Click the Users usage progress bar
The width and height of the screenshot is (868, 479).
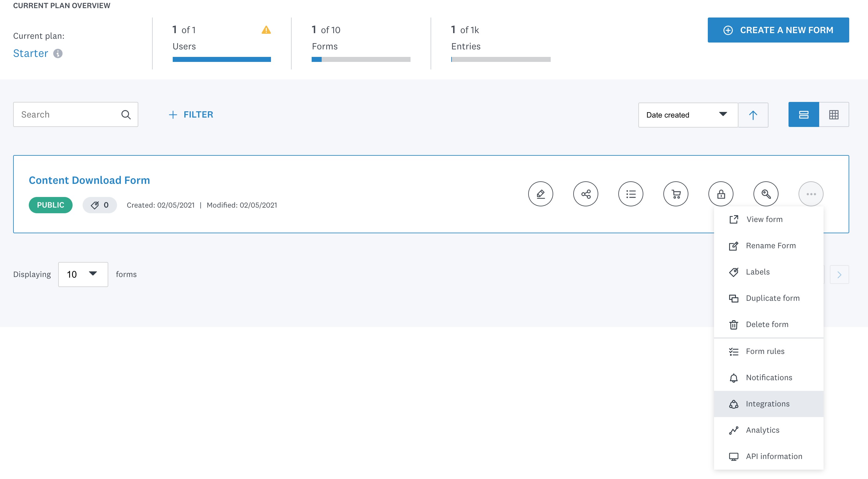[222, 60]
